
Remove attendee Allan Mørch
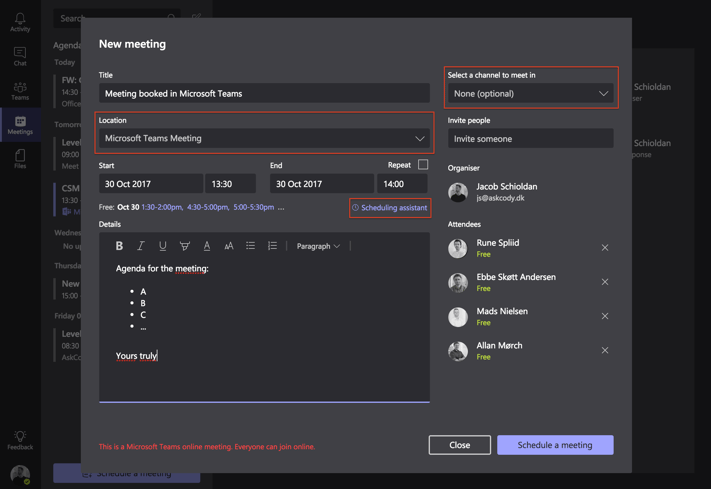pyautogui.click(x=605, y=350)
